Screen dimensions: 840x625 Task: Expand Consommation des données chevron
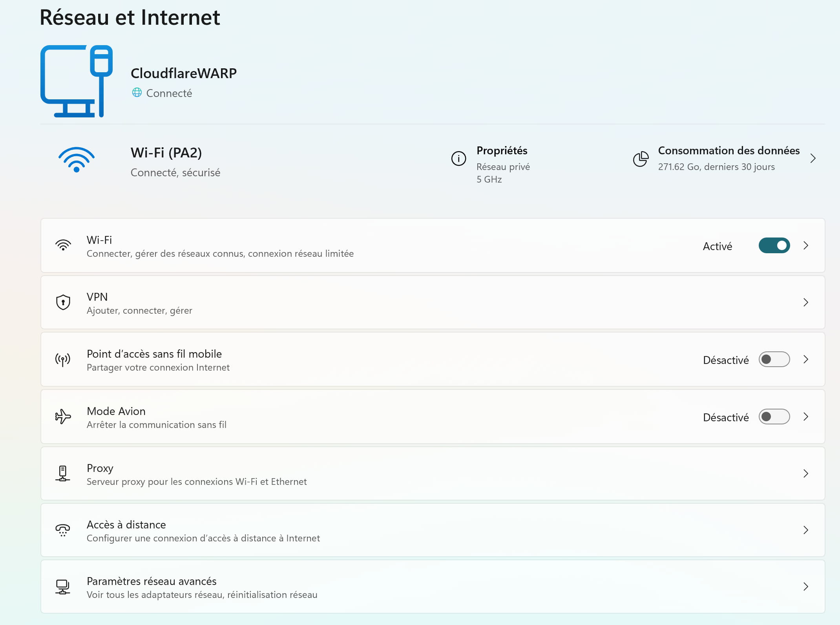(x=813, y=159)
